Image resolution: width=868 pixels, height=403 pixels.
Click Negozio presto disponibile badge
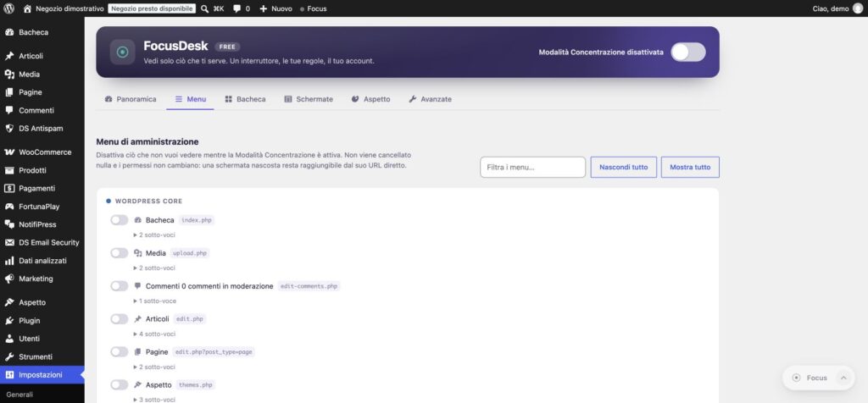152,8
